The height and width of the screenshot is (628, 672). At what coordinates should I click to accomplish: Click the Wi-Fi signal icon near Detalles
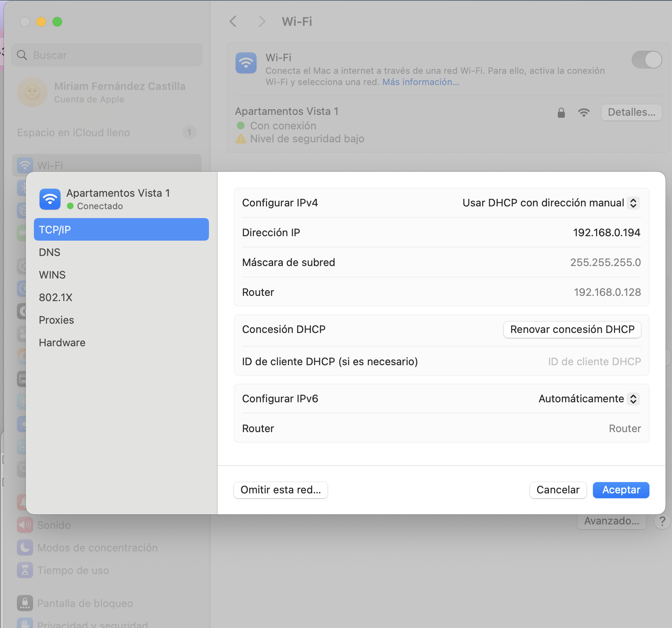click(584, 112)
